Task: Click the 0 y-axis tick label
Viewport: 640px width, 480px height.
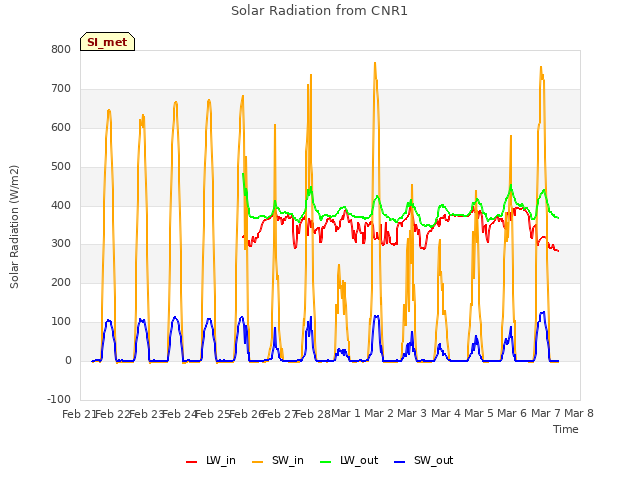Action: [x=68, y=360]
